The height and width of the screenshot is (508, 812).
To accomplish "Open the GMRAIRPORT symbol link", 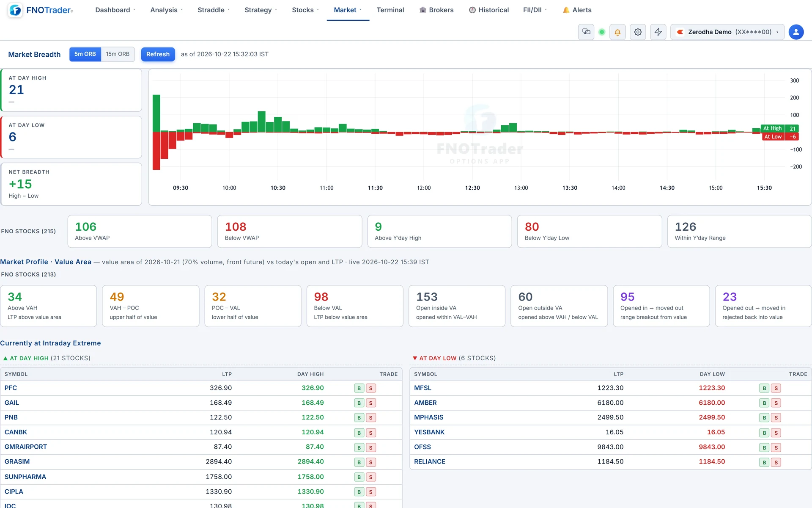I will pyautogui.click(x=26, y=447).
